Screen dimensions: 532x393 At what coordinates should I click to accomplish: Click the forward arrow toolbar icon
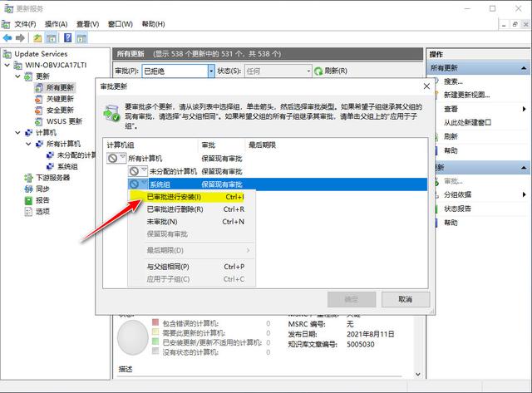click(x=20, y=38)
